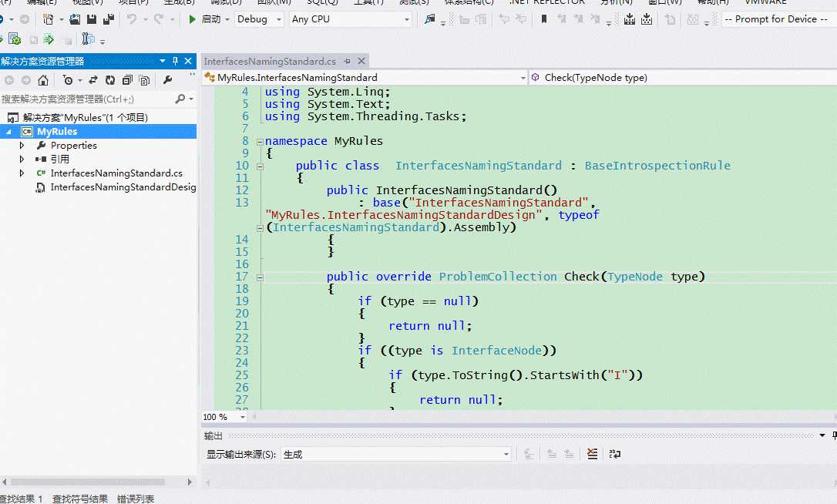This screenshot has width=837, height=504.
Task: Pin the Solution Explorer panel
Action: [x=175, y=62]
